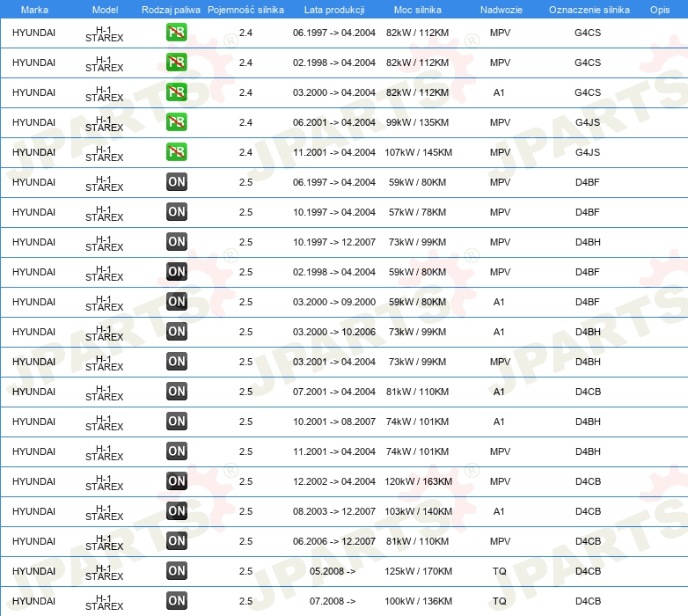Viewport: 688px width, 616px height.
Task: Click the date range 10.2001 -> 08.2007
Action: click(334, 422)
